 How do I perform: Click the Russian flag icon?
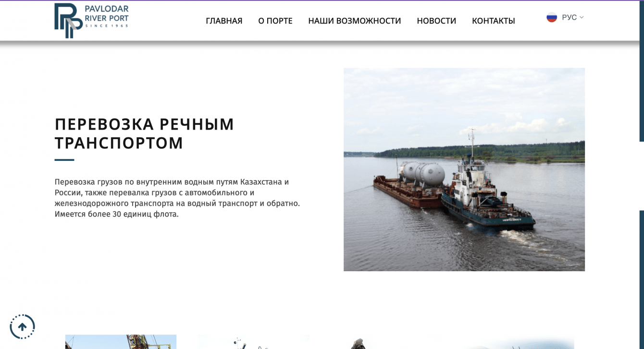tap(552, 17)
